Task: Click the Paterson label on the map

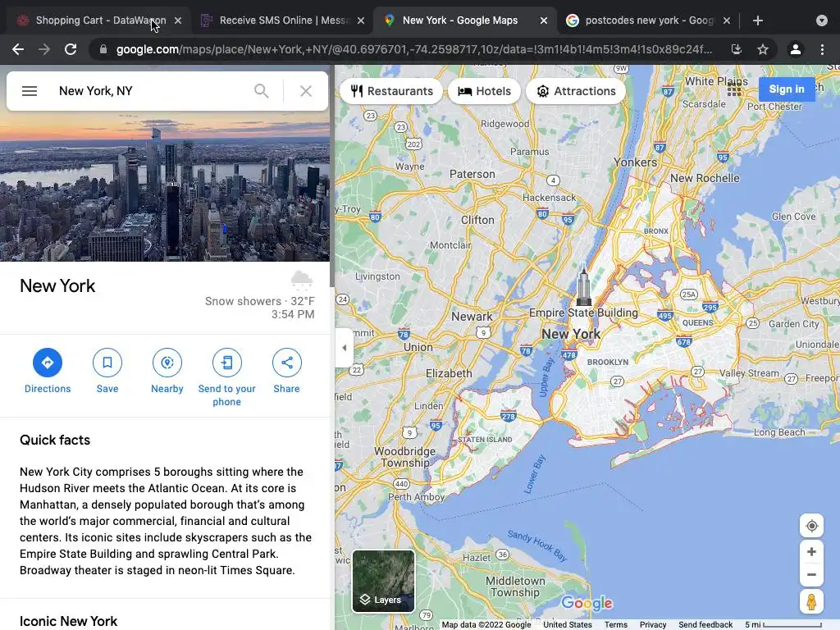Action: pyautogui.click(x=472, y=174)
